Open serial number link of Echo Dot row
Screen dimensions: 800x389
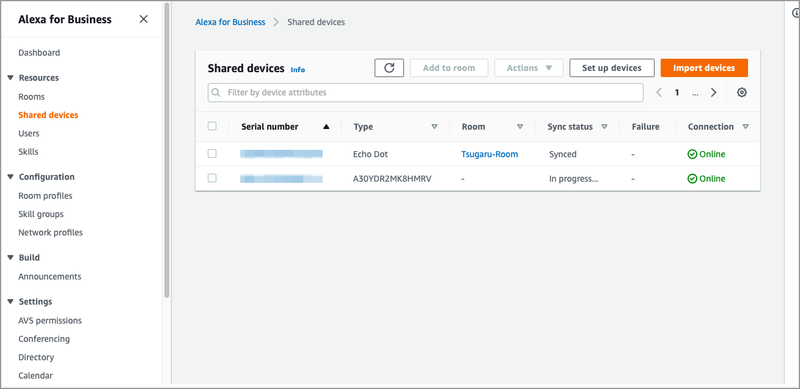[x=282, y=154]
